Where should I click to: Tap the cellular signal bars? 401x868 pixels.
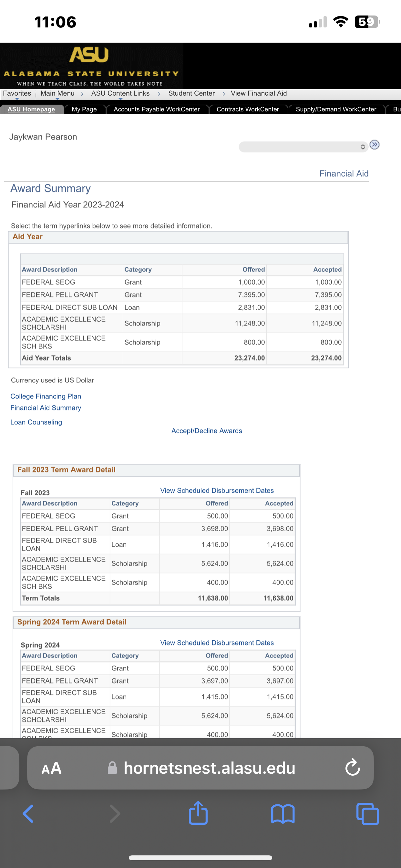coord(318,22)
